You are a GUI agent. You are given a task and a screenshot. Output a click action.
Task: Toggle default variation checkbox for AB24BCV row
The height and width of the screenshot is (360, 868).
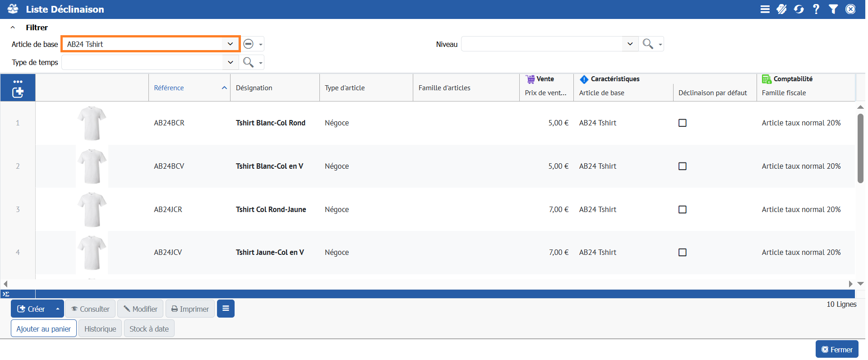(682, 166)
